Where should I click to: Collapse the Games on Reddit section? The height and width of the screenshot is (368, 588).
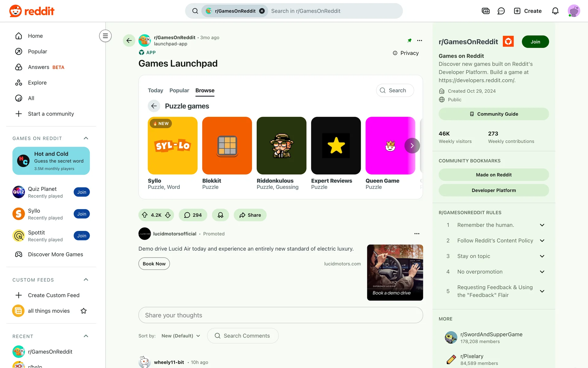(x=86, y=138)
